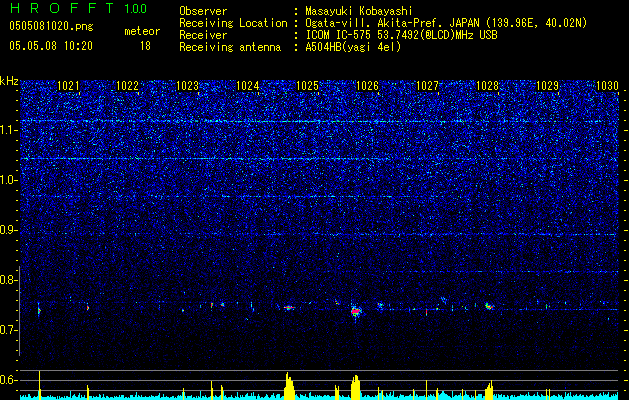
Task: Click the 1023 time marker
Action: [x=187, y=86]
